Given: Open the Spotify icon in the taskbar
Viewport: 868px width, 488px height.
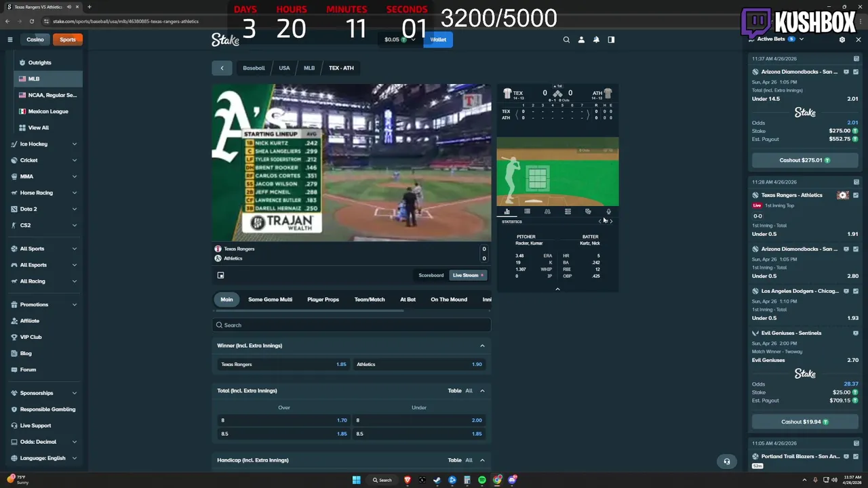Looking at the screenshot, I should [482, 480].
